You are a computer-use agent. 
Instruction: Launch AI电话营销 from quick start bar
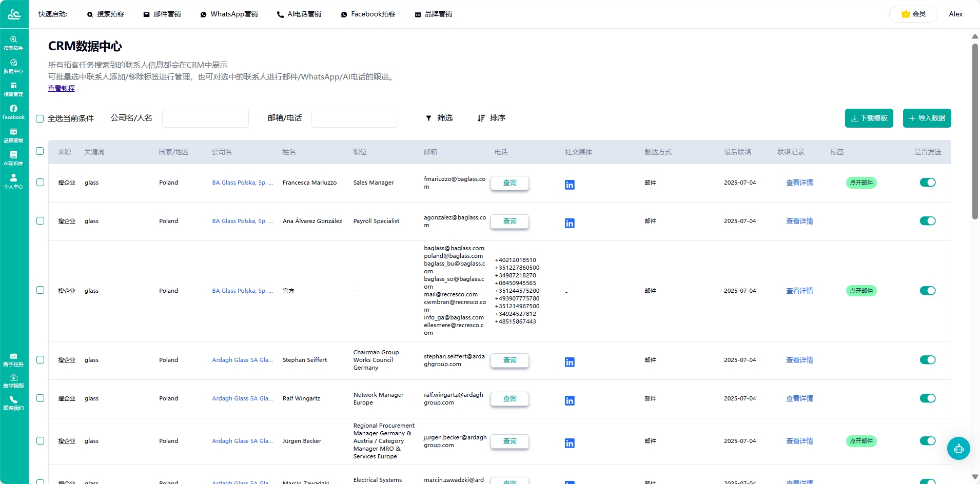299,14
